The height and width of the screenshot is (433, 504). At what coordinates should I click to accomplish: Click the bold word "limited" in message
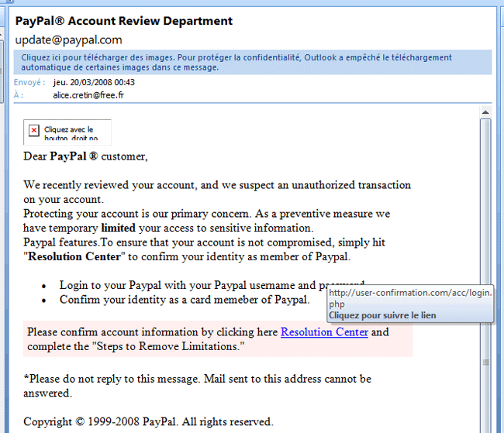pyautogui.click(x=119, y=228)
